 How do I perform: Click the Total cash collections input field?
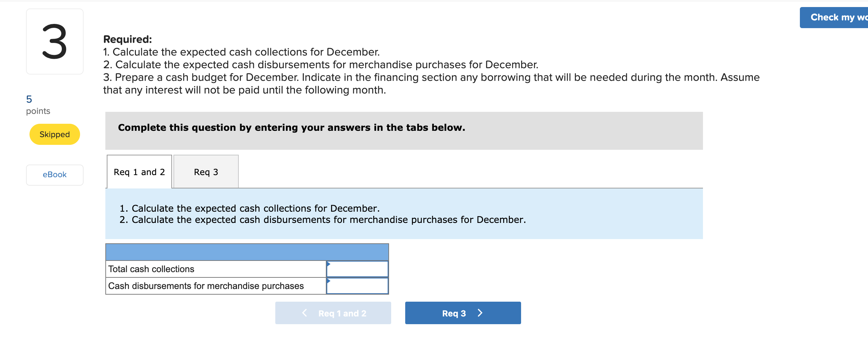coord(357,269)
